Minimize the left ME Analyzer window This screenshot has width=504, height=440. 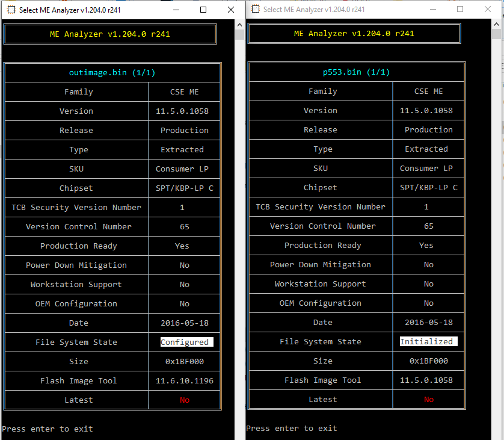[x=176, y=10]
